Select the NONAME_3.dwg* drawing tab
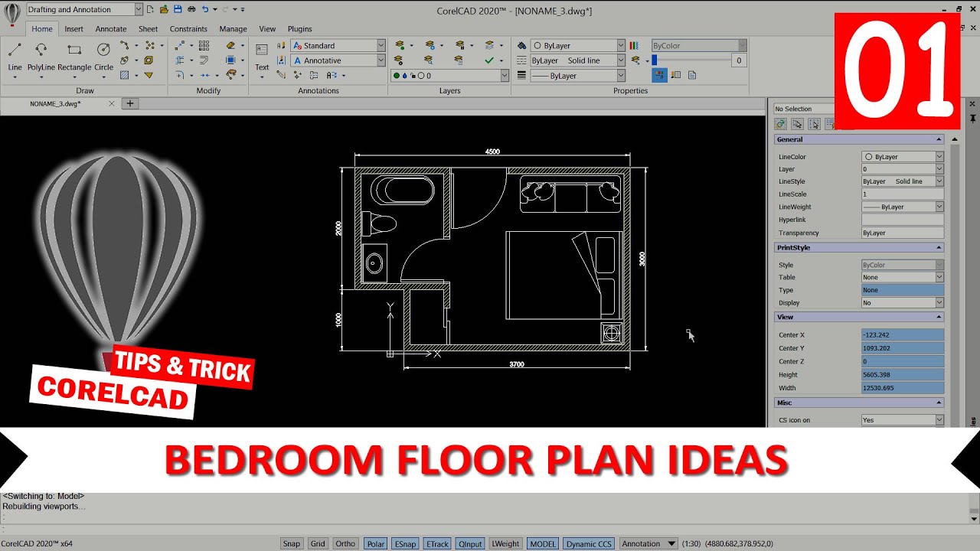 click(55, 103)
